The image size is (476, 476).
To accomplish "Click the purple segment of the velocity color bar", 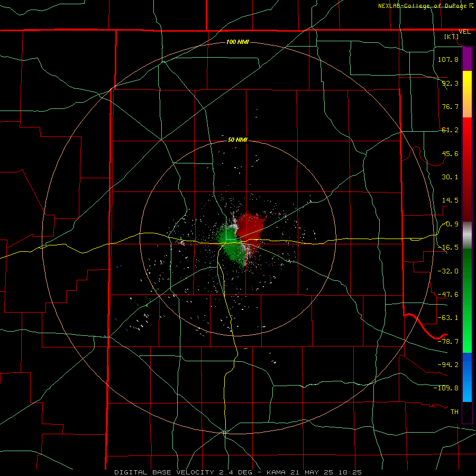I will point(467,59).
